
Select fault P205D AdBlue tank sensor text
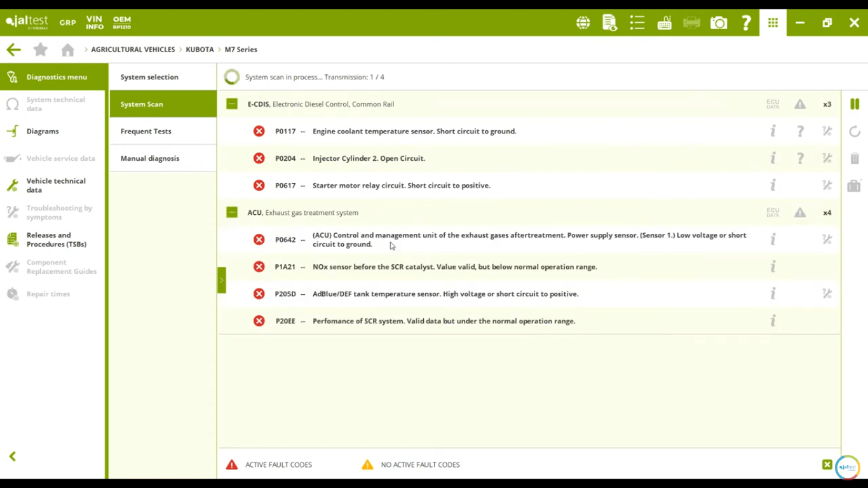coord(445,294)
